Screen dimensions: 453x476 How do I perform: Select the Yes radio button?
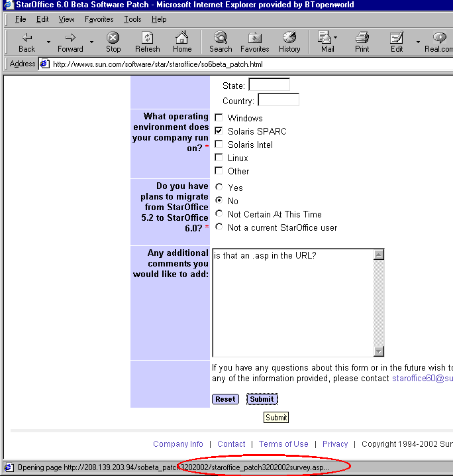[219, 187]
